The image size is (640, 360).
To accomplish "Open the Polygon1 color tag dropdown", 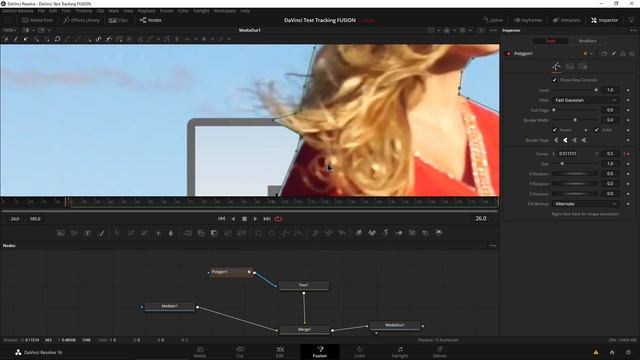I will 587,53.
